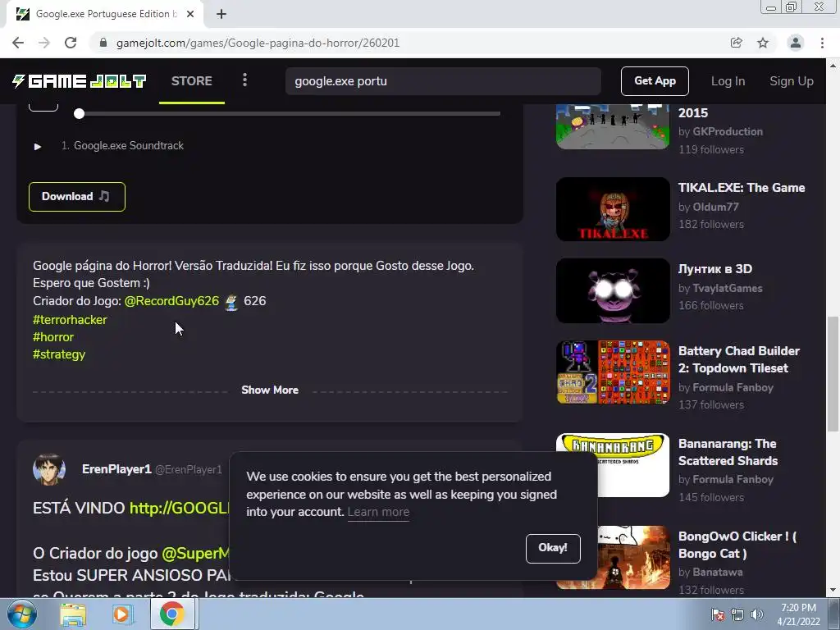Screen dimensions: 840x630
Task: Open Banatawa author link
Action: [x=717, y=572]
